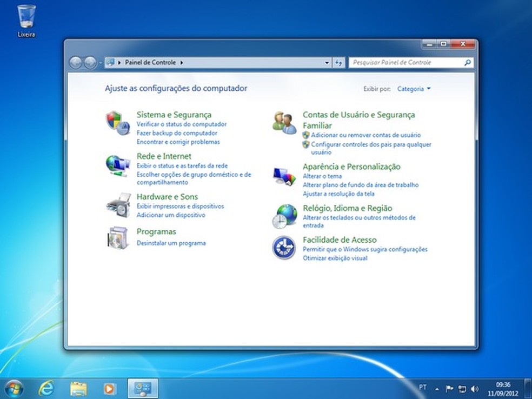Click the Facilidade de Acesso icon
Viewport: 532px width, 399px height.
(284, 246)
